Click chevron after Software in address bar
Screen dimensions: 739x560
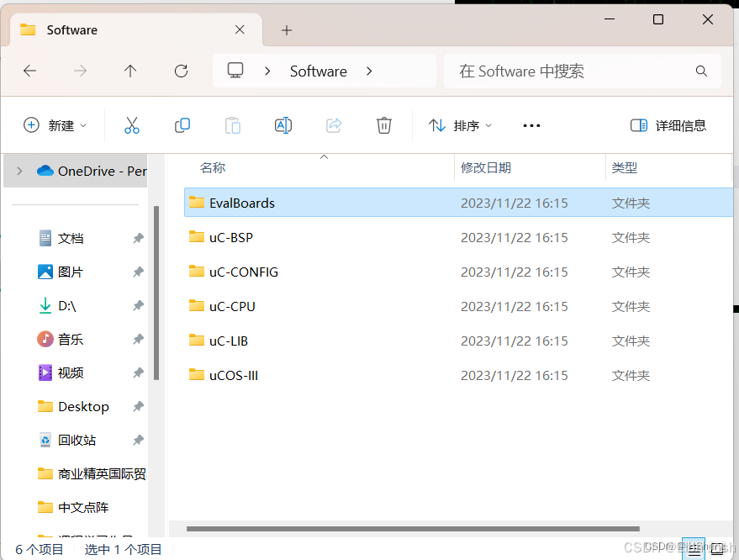[370, 71]
